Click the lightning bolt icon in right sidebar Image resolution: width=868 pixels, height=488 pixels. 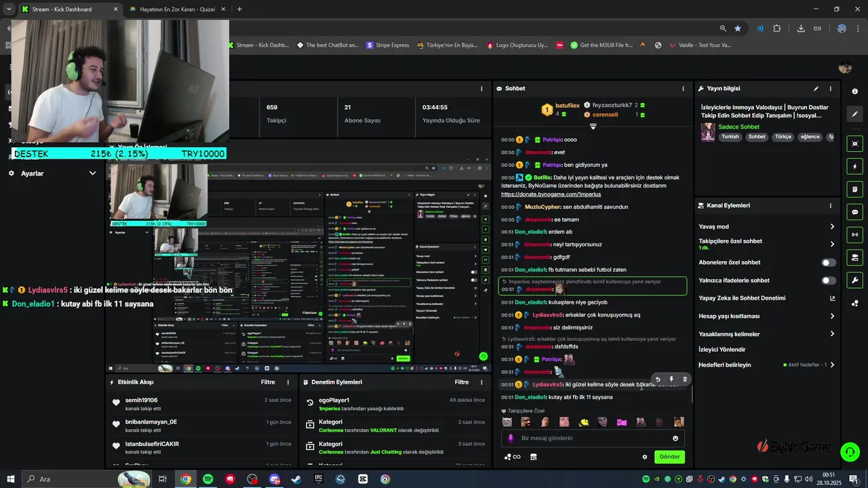coord(855,166)
